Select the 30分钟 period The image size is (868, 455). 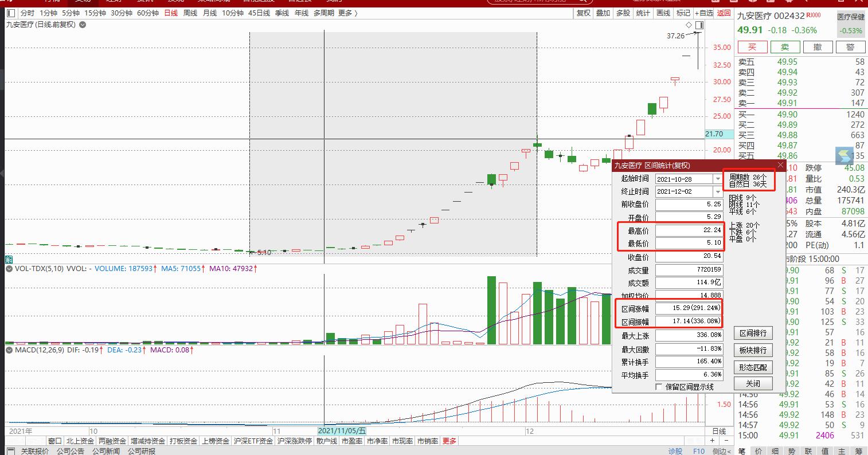[121, 13]
